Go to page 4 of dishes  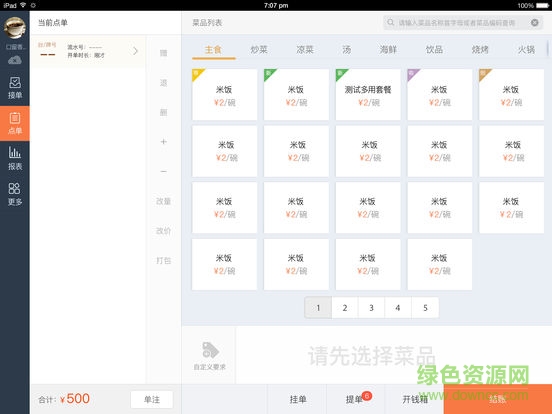point(398,308)
